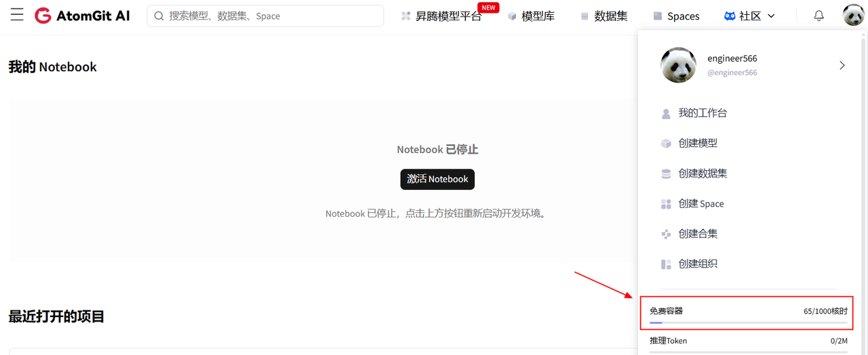Click the search magnifier icon
Image resolution: width=868 pixels, height=355 pixels.
[x=159, y=16]
